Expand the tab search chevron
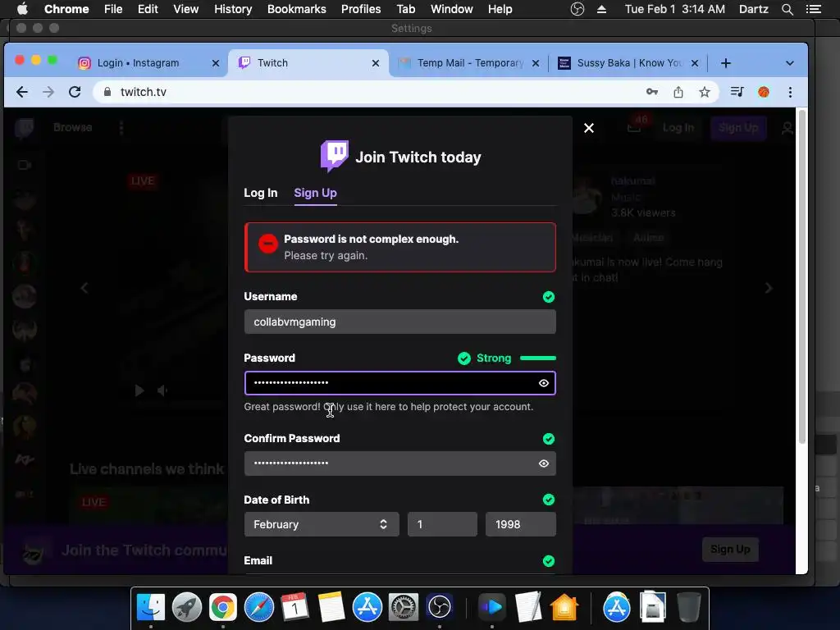The height and width of the screenshot is (630, 840). coord(790,63)
